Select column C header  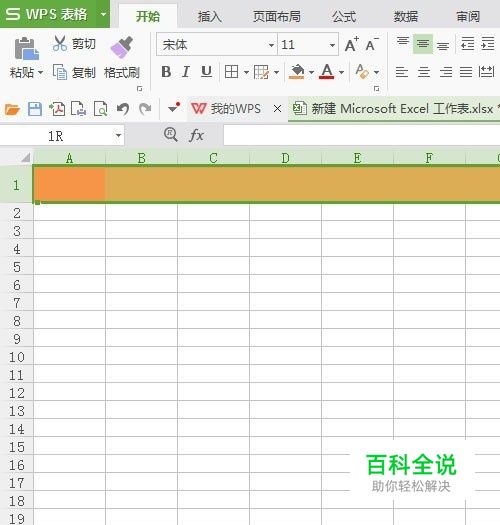(x=213, y=158)
